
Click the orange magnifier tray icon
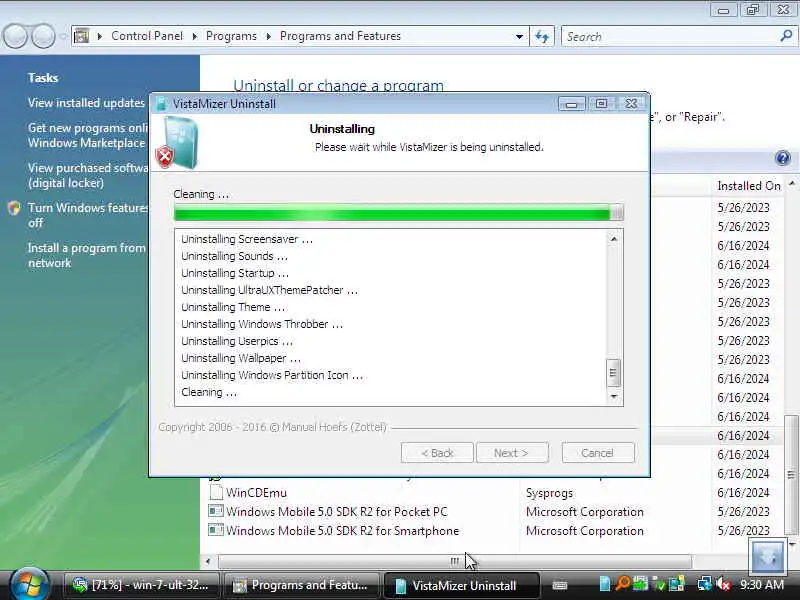point(622,584)
